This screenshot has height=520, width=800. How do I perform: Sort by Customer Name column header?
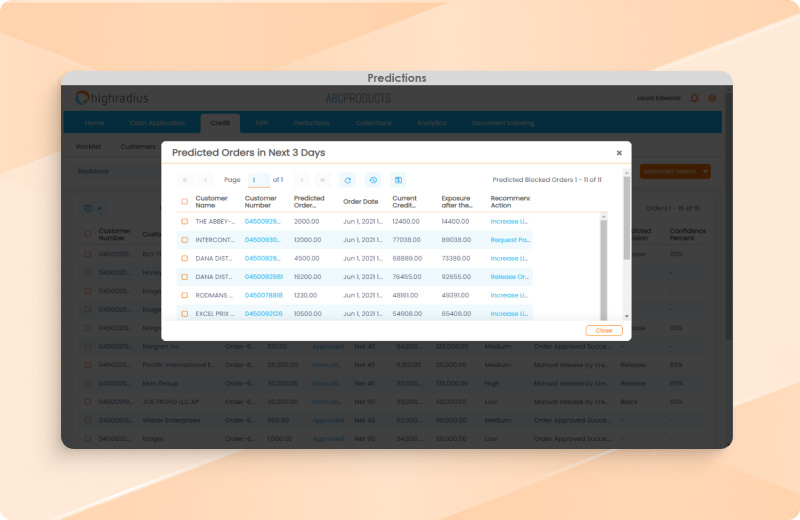point(211,202)
